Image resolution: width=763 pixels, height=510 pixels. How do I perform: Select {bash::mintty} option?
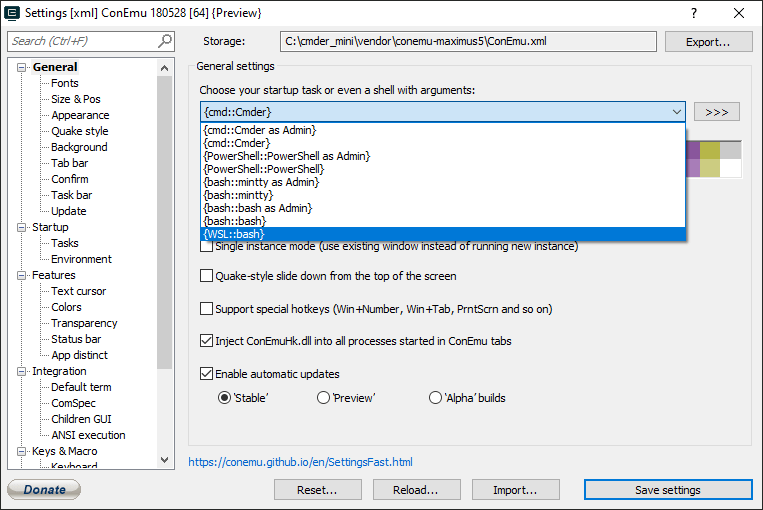[x=443, y=195]
